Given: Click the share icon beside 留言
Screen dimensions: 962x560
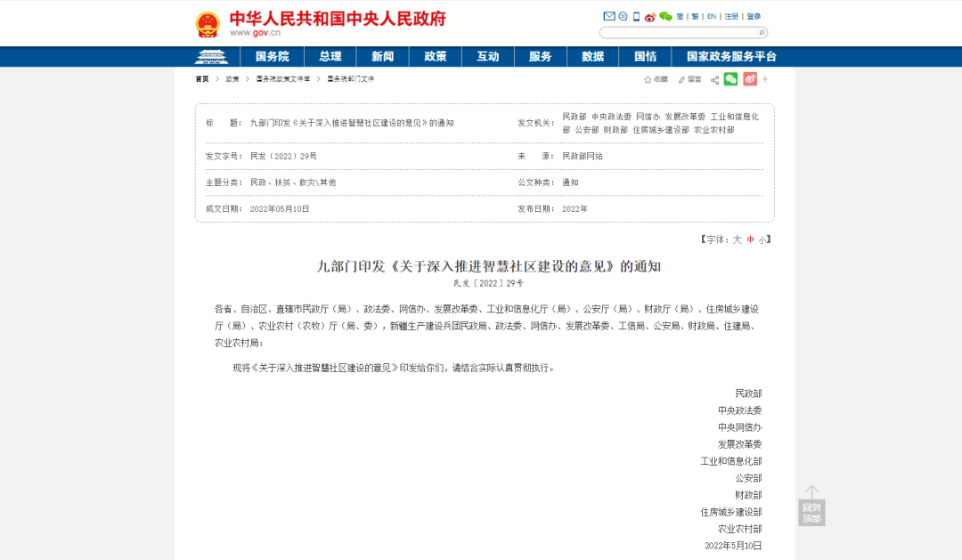Looking at the screenshot, I should [714, 80].
